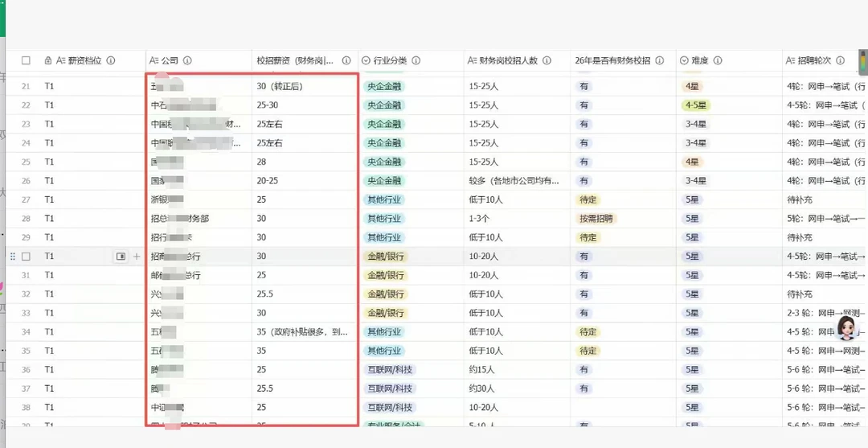Grab the drag handle of the hovered row

tap(13, 257)
